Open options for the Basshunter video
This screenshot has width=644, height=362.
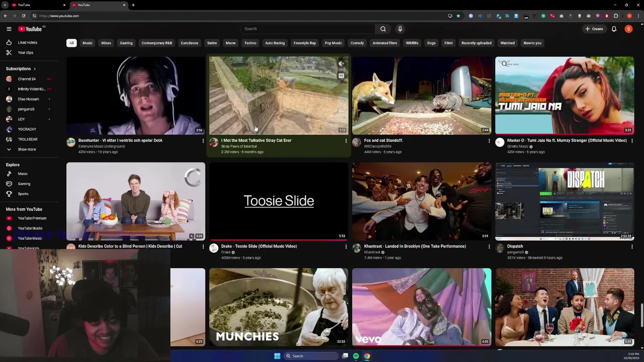[203, 141]
